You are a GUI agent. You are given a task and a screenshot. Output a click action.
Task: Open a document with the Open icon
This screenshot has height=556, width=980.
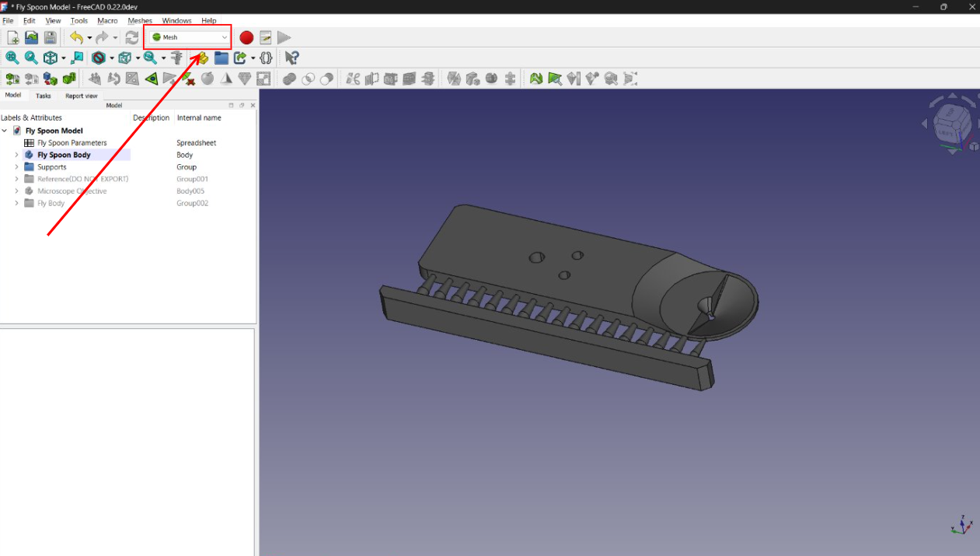click(31, 37)
